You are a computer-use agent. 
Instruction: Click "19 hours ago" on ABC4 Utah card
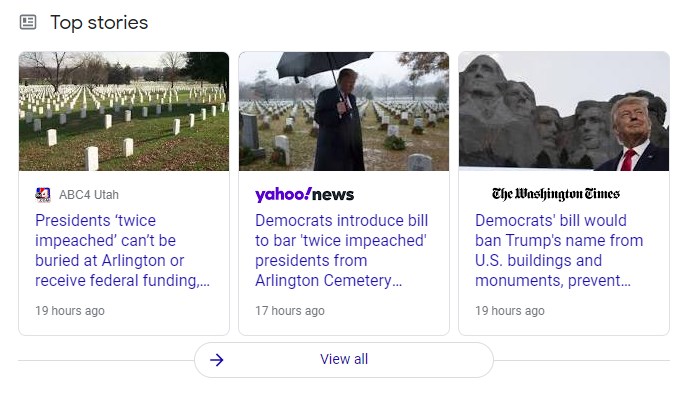coord(70,311)
